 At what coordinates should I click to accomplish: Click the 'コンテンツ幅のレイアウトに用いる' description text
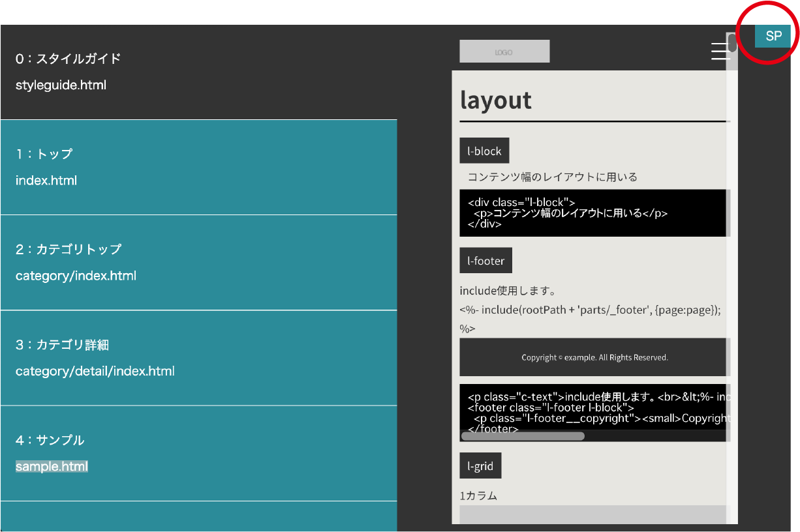(553, 177)
